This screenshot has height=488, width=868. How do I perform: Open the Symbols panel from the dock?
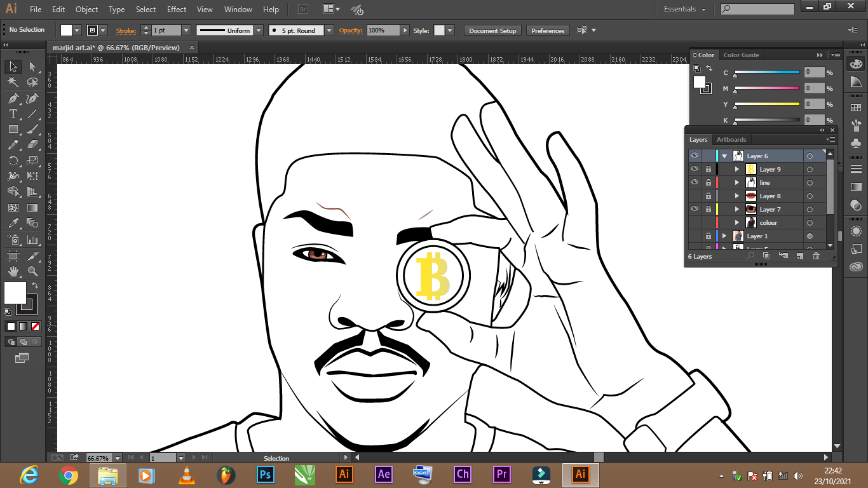coord(855,142)
